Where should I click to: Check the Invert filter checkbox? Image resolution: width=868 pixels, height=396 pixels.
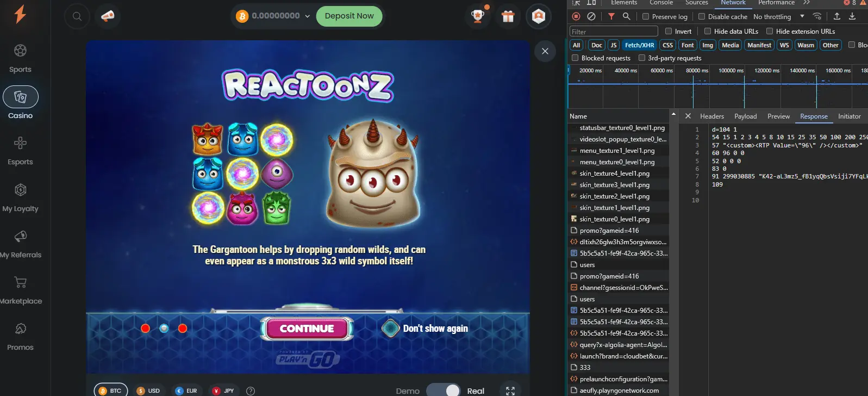click(669, 31)
